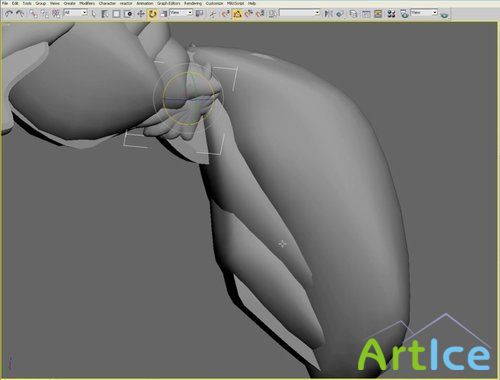Enable the Select and Manipulate tool

coord(213,14)
